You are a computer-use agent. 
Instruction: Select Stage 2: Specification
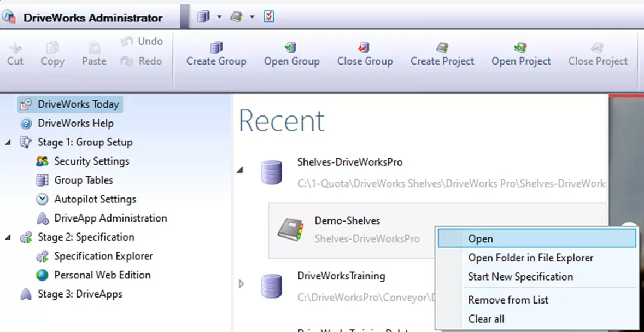(86, 237)
